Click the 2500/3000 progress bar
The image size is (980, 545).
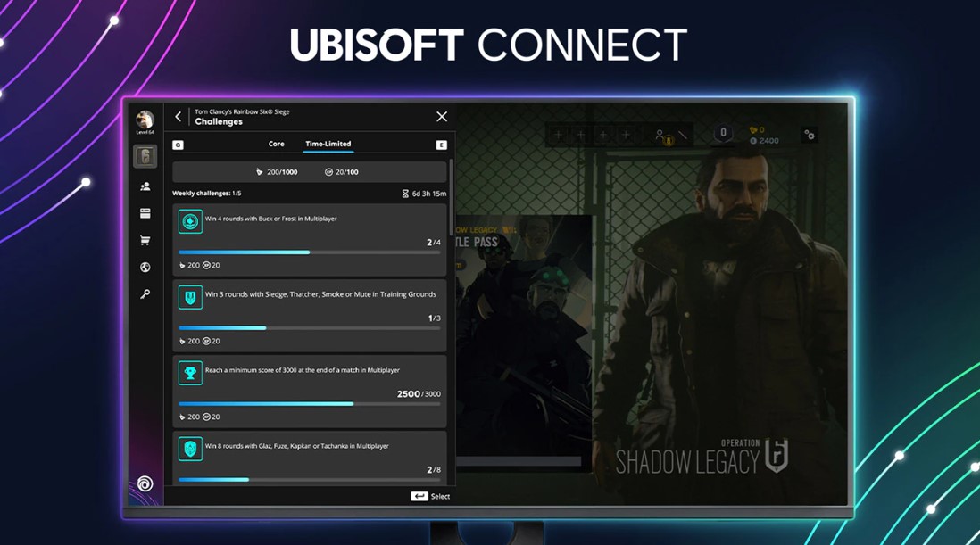pyautogui.click(x=310, y=404)
